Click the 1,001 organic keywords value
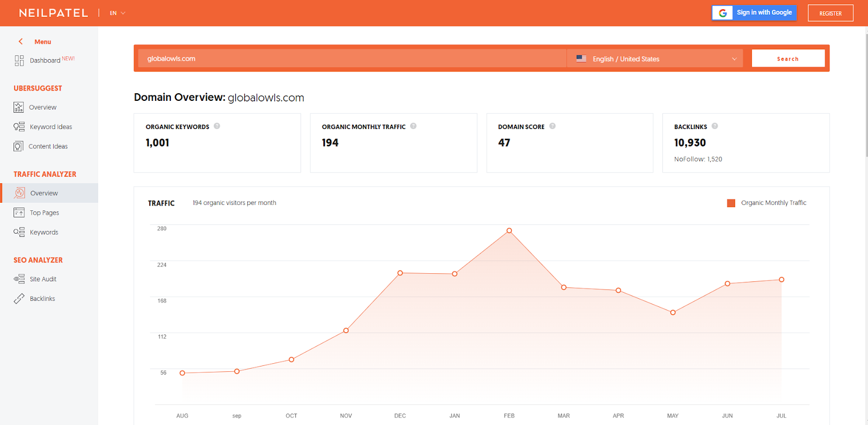 [x=157, y=143]
